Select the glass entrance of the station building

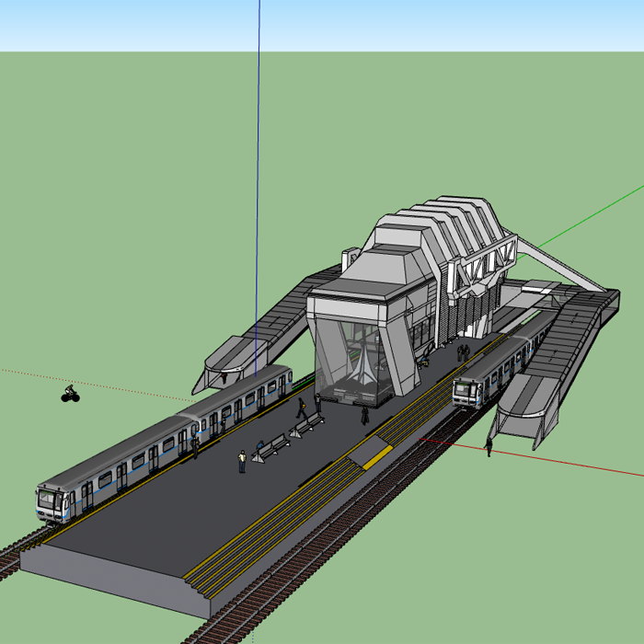pyautogui.click(x=354, y=363)
